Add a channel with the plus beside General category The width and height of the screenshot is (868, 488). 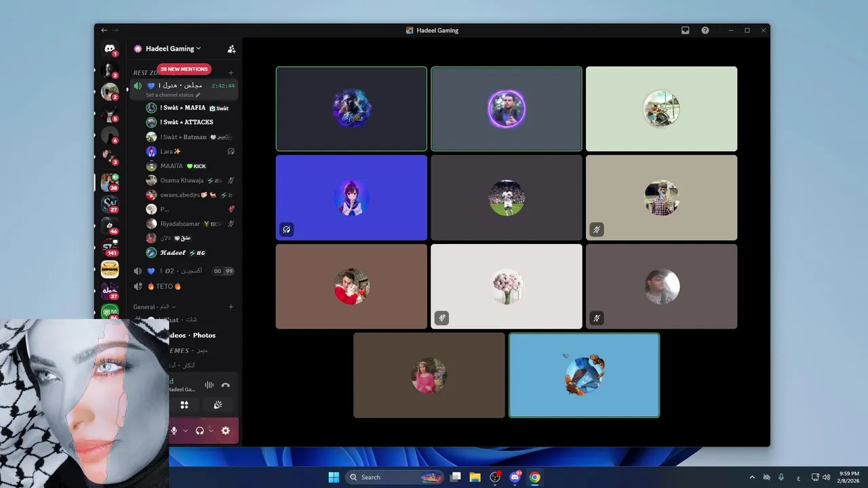231,306
